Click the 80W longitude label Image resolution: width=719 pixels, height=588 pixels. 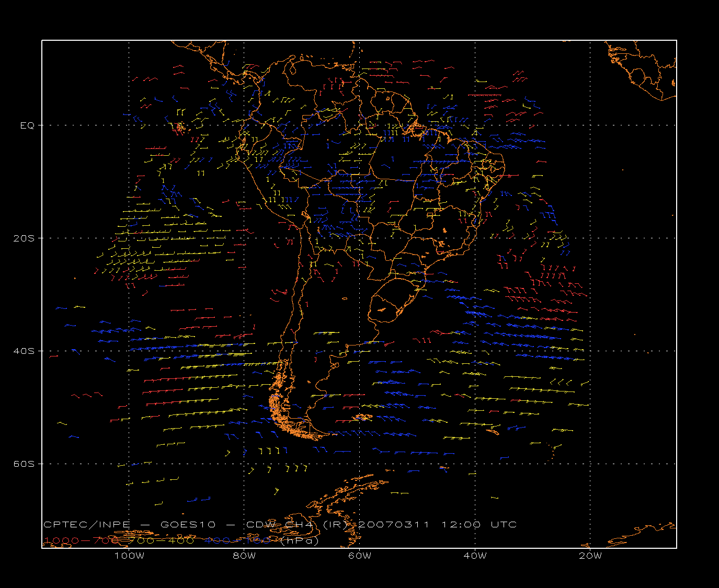244,556
